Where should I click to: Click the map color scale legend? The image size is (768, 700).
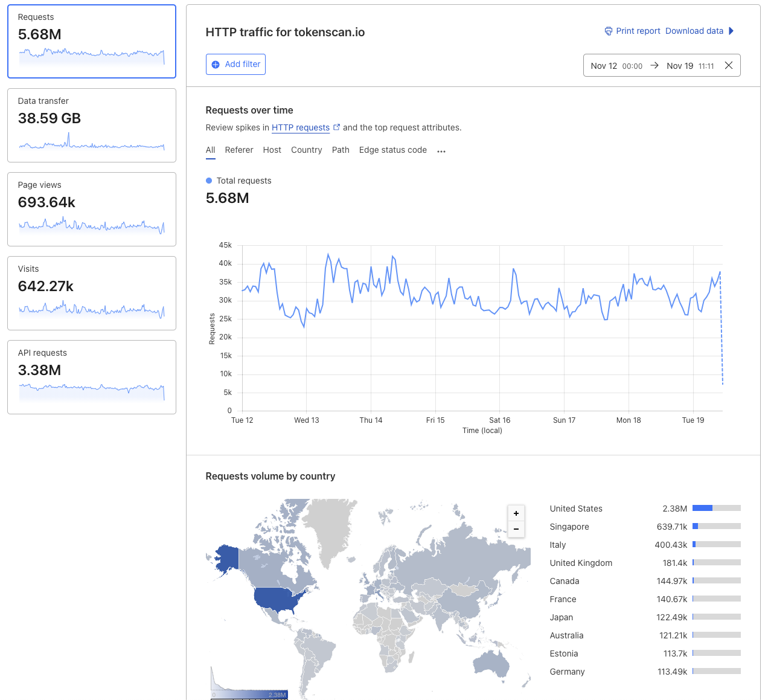point(249,695)
